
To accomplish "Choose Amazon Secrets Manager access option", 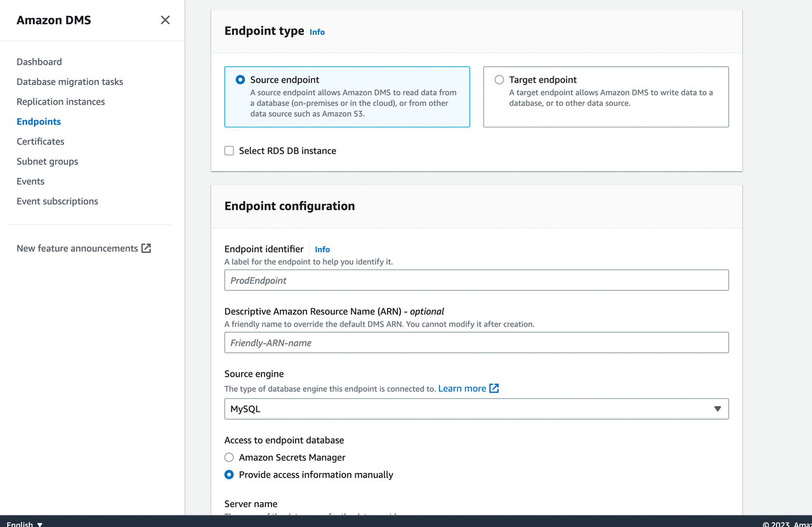I will click(229, 457).
